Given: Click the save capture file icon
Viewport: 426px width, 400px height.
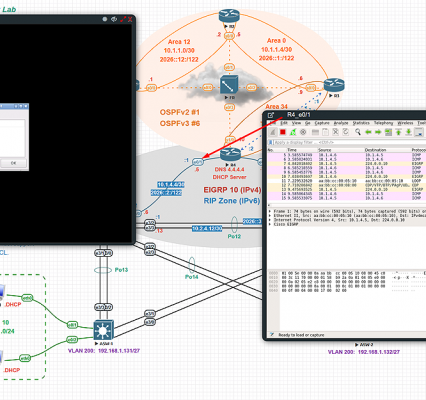Looking at the screenshot, I should tap(325, 132).
